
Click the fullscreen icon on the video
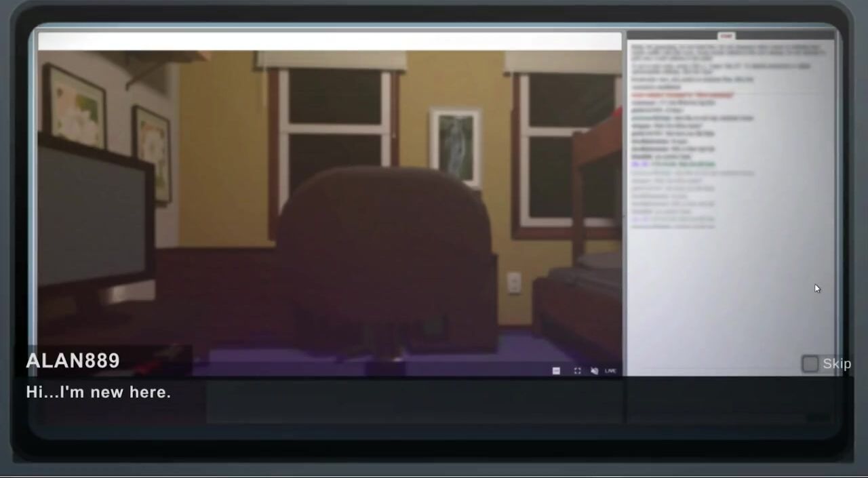(577, 371)
